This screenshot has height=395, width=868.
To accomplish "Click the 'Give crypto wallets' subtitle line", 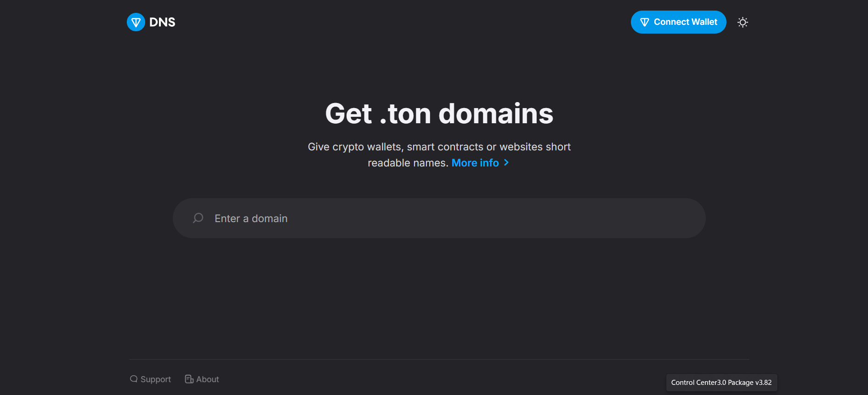I will (439, 147).
